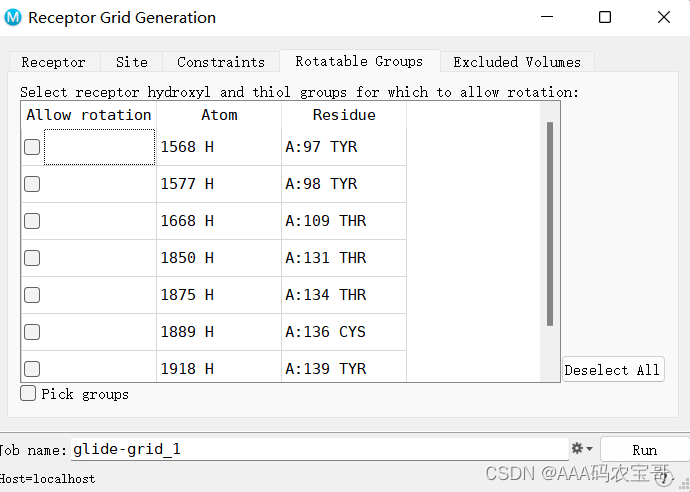Open the job settings gear dropdown
690x492 pixels.
click(x=582, y=449)
